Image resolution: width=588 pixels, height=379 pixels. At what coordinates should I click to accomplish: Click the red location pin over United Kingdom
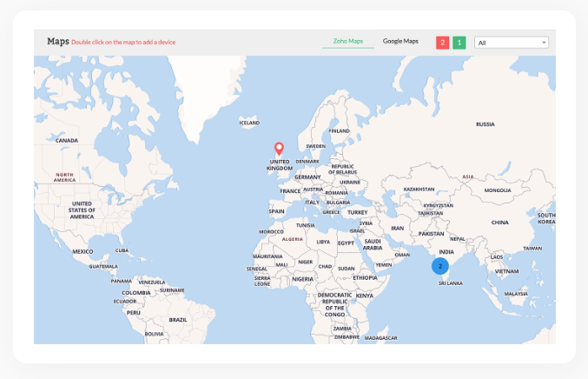coord(279,149)
